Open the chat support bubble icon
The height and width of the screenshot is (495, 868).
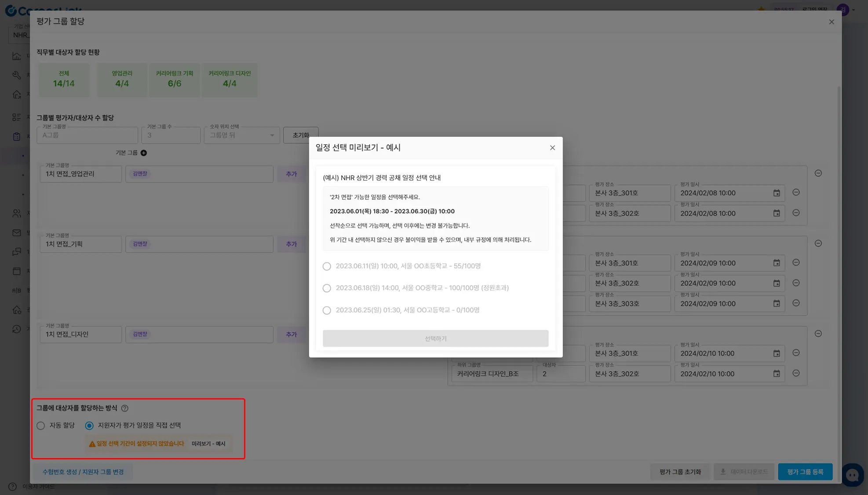pos(852,475)
